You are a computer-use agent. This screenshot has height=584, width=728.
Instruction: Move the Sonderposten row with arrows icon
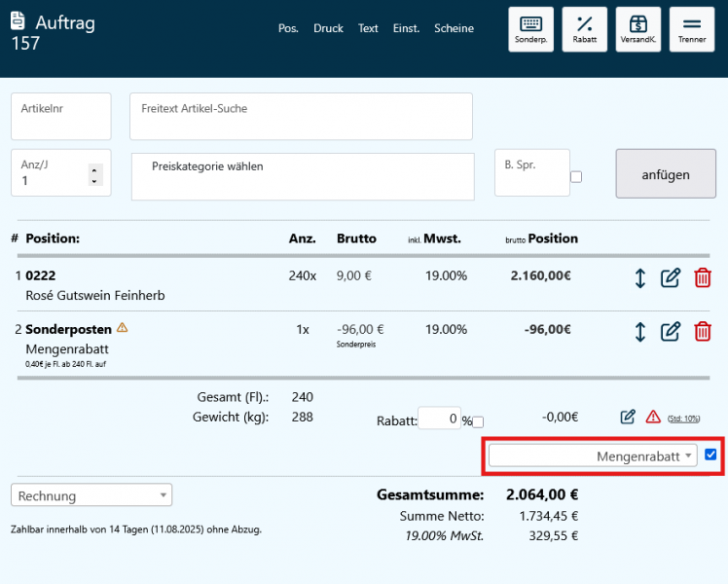click(x=639, y=331)
